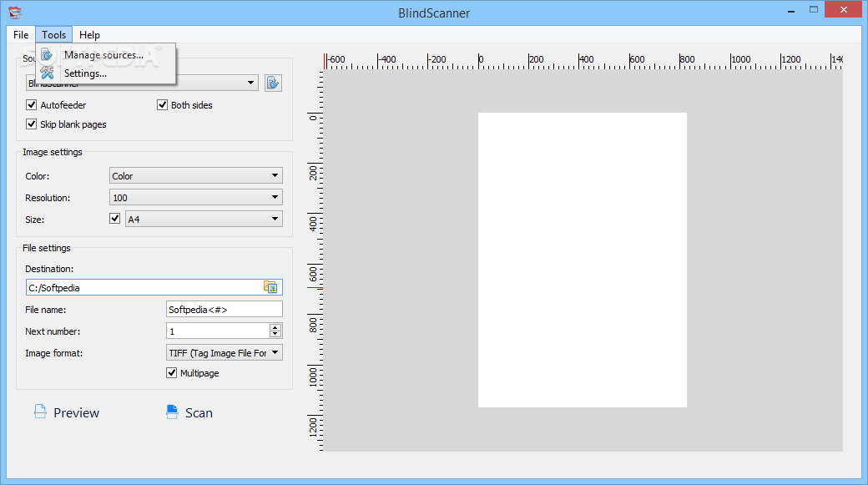Close the Tools menu
Screen dimensions: 868x485
click(53, 35)
